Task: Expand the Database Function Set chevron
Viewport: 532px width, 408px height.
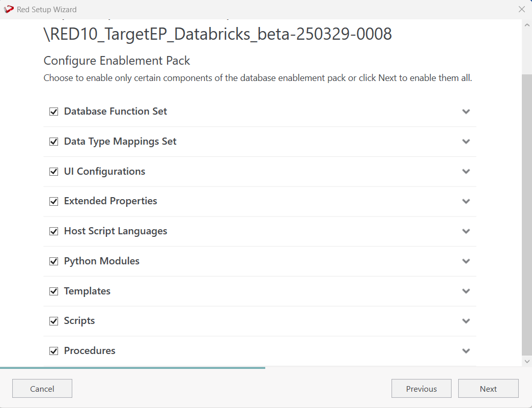Action: 466,112
